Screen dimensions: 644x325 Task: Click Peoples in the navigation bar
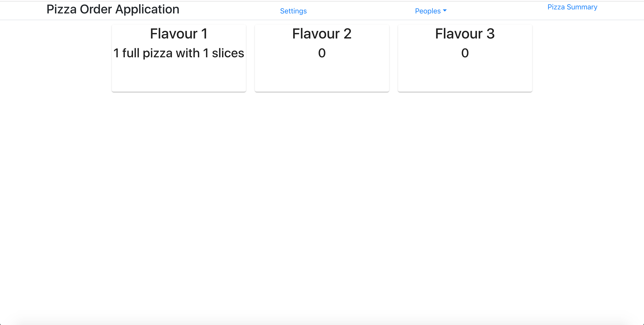tap(428, 11)
